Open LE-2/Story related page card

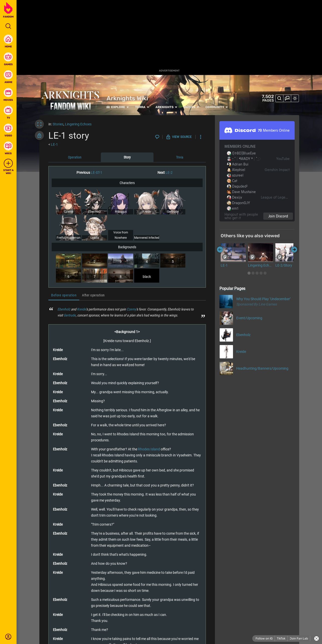click(x=284, y=255)
